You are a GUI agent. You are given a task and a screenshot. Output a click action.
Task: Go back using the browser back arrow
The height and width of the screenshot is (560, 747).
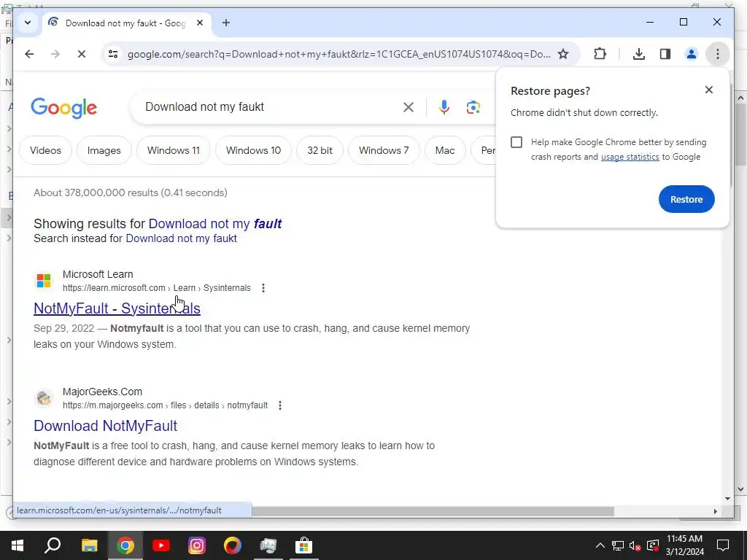pyautogui.click(x=29, y=54)
